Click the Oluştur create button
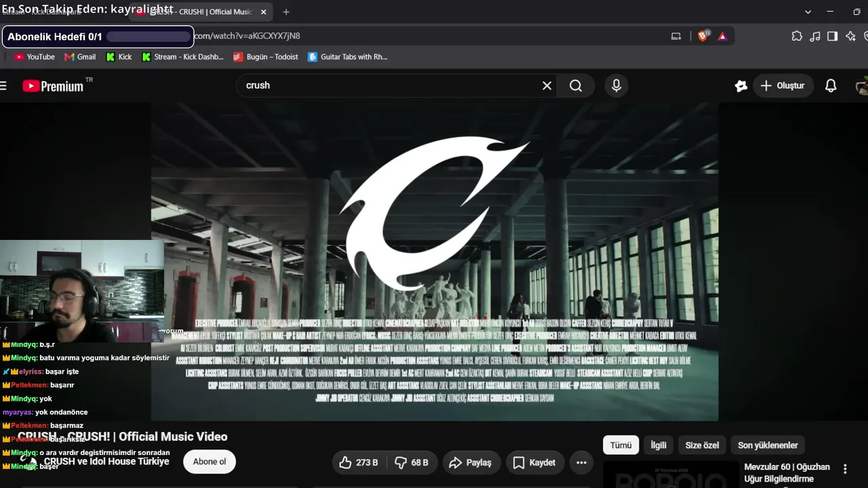This screenshot has width=868, height=488. [x=783, y=85]
